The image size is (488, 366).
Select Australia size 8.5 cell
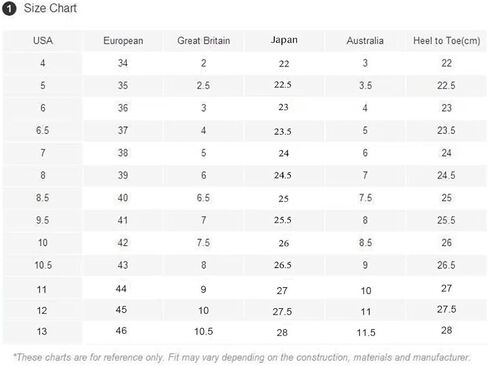[366, 243]
